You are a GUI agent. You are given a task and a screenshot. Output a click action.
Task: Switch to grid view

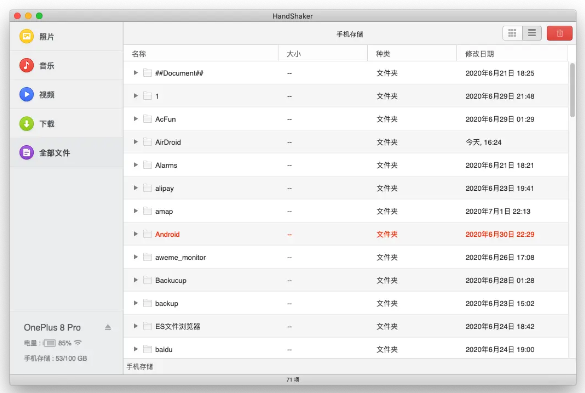[512, 33]
